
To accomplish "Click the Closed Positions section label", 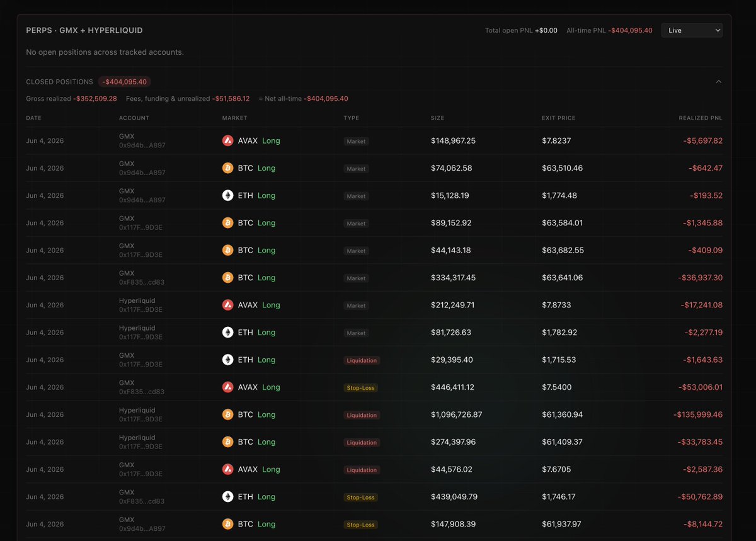I will click(x=59, y=82).
